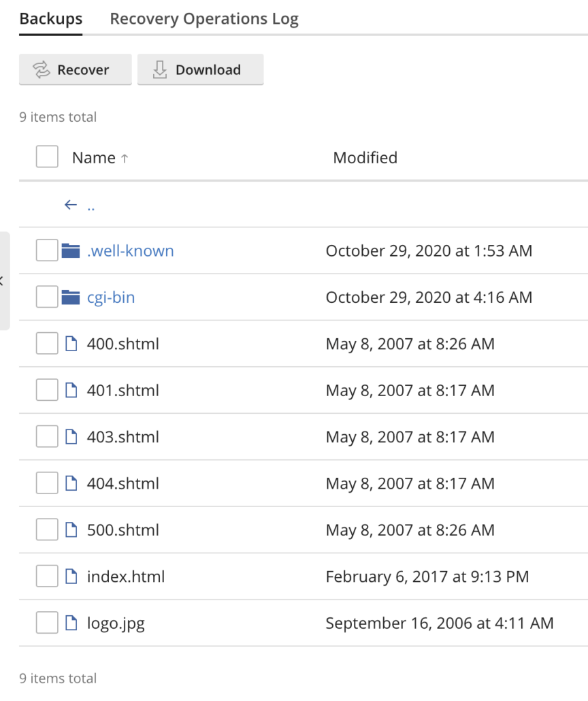
Task: Check the box for 500.shtml
Action: tap(47, 529)
